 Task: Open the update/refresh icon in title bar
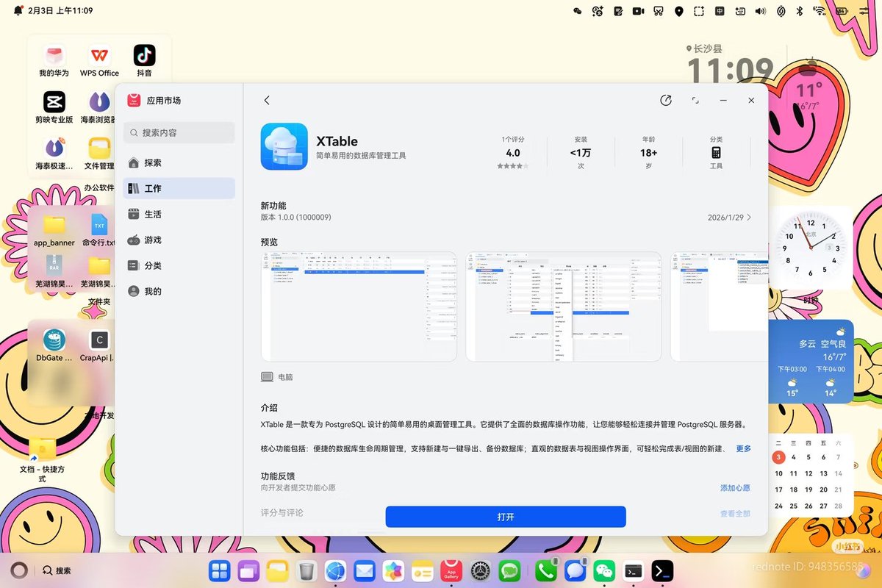tap(666, 100)
